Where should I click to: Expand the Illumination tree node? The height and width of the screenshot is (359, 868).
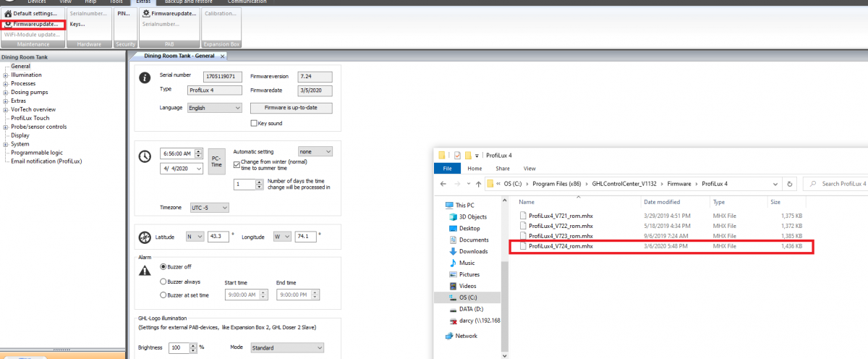click(x=6, y=75)
